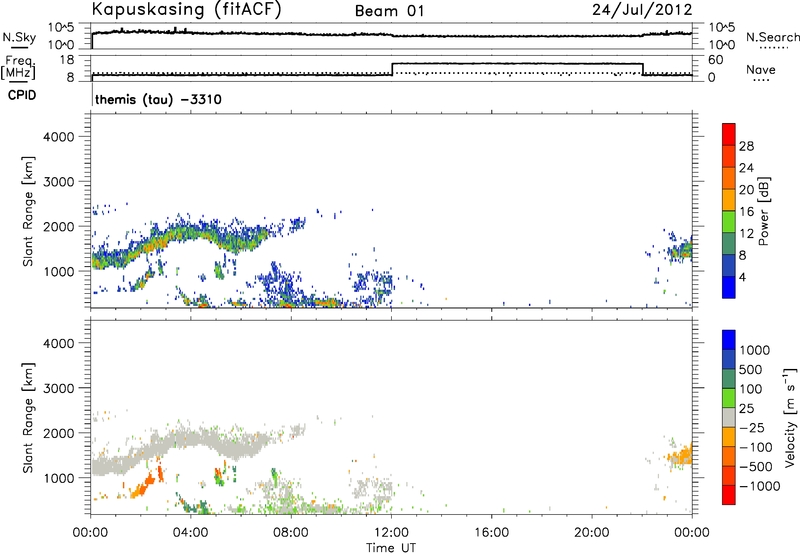This screenshot has height=554, width=800.
Task: Pick the red top segment of power colorbar
Action: click(x=729, y=134)
